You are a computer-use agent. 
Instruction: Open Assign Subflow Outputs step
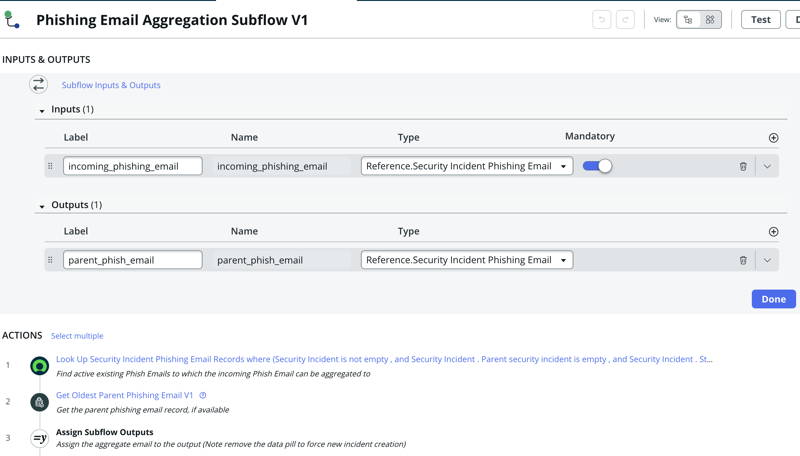pyautogui.click(x=105, y=432)
